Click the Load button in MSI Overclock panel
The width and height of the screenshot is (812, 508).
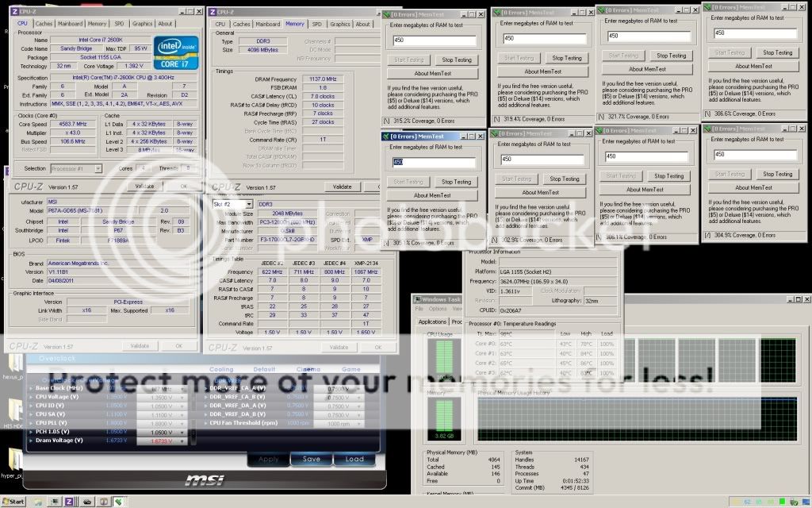[354, 459]
